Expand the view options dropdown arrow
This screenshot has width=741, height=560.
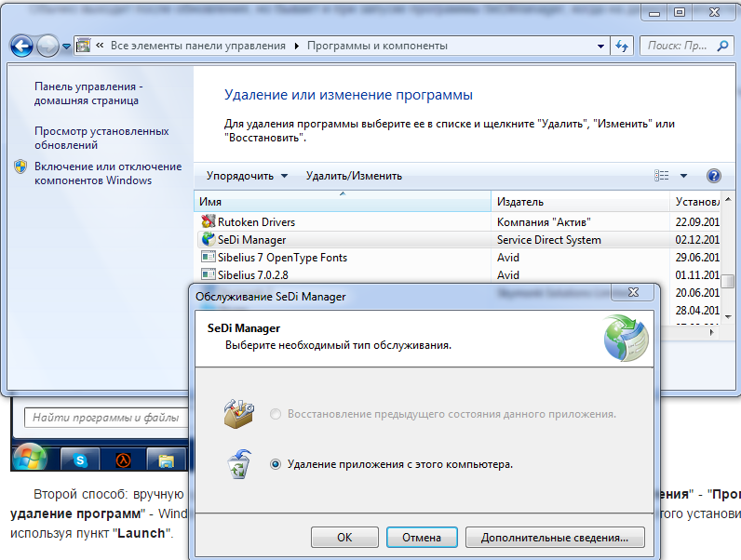[x=683, y=176]
